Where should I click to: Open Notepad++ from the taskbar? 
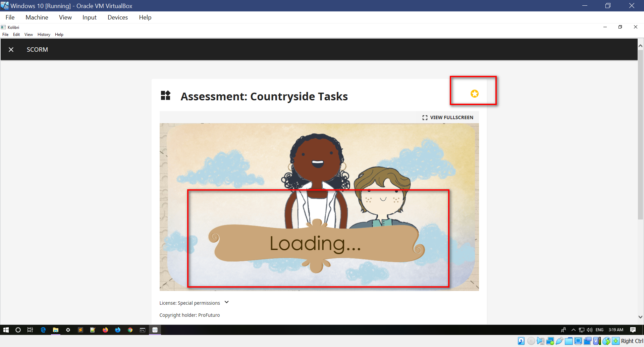coord(93,330)
